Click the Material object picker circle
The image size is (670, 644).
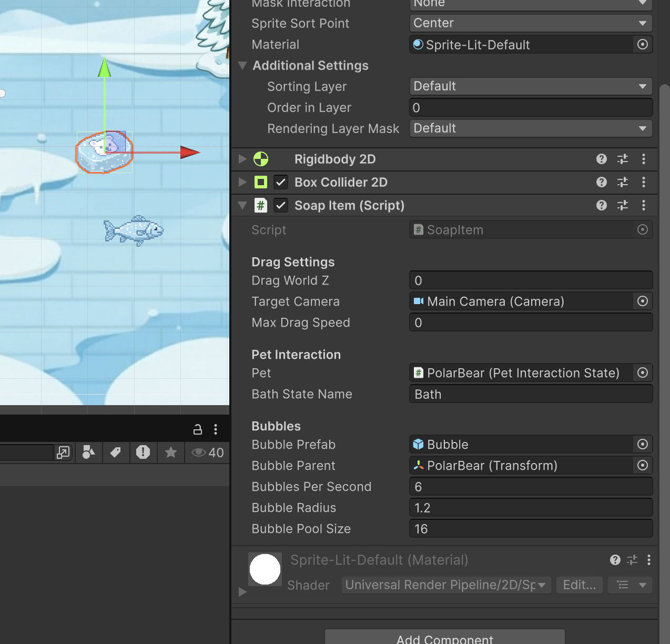pos(643,44)
